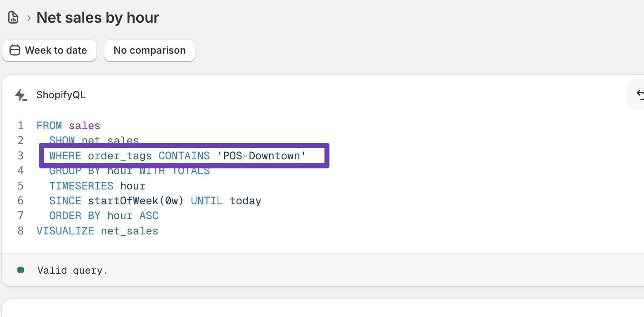This screenshot has width=644, height=317.
Task: Place cursor on sales in FROM line
Action: 85,125
